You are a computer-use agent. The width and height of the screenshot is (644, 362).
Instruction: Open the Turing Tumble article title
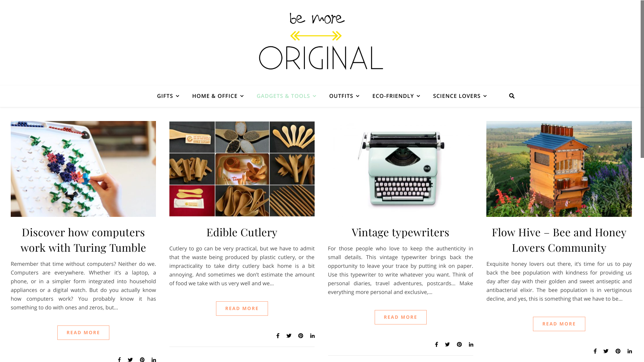click(x=83, y=240)
